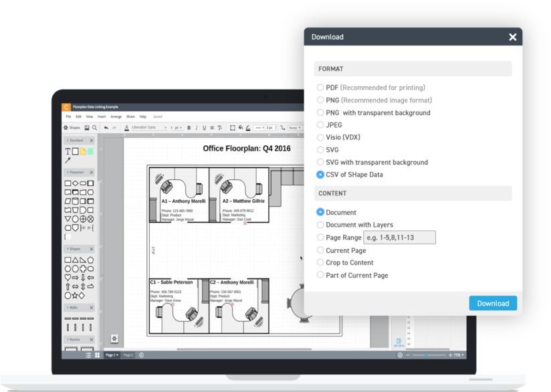The image size is (551, 392).
Task: Click the zoom level slider
Action: 427,355
